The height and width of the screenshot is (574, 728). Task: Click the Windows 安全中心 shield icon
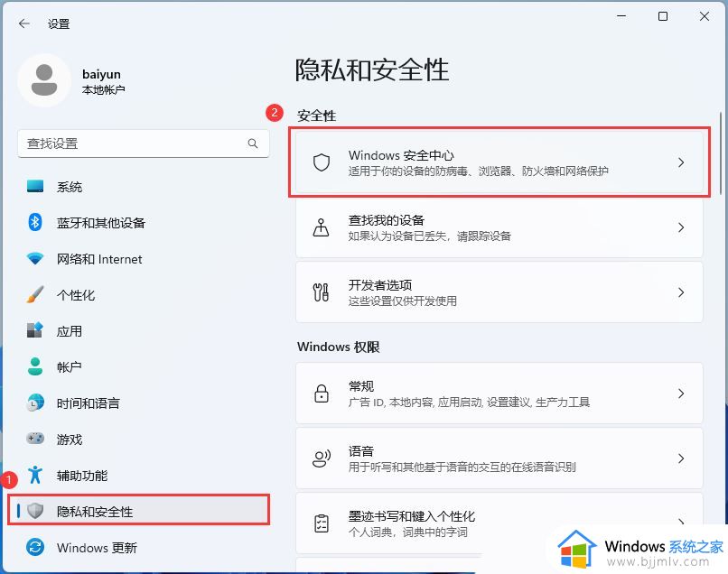(x=322, y=162)
